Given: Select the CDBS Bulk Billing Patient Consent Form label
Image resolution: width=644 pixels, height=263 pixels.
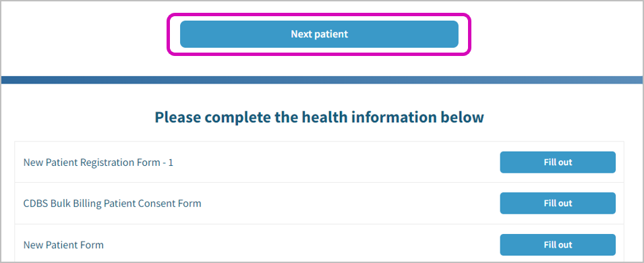Looking at the screenshot, I should (x=112, y=204).
